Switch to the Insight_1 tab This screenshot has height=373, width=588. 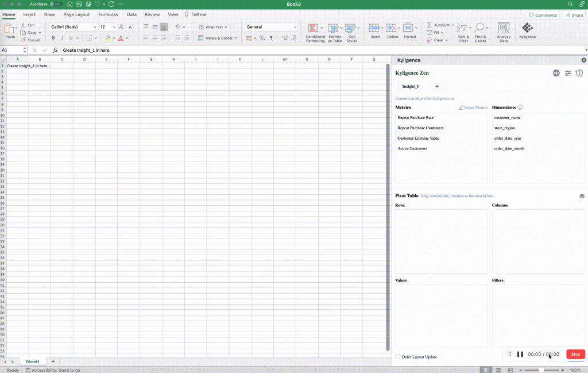[x=410, y=86]
